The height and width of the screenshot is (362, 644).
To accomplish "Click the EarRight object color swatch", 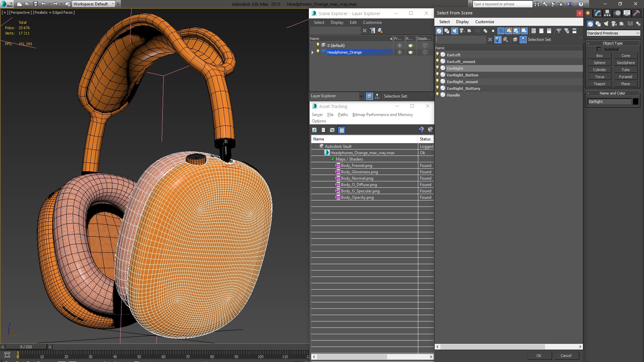I will tap(636, 102).
